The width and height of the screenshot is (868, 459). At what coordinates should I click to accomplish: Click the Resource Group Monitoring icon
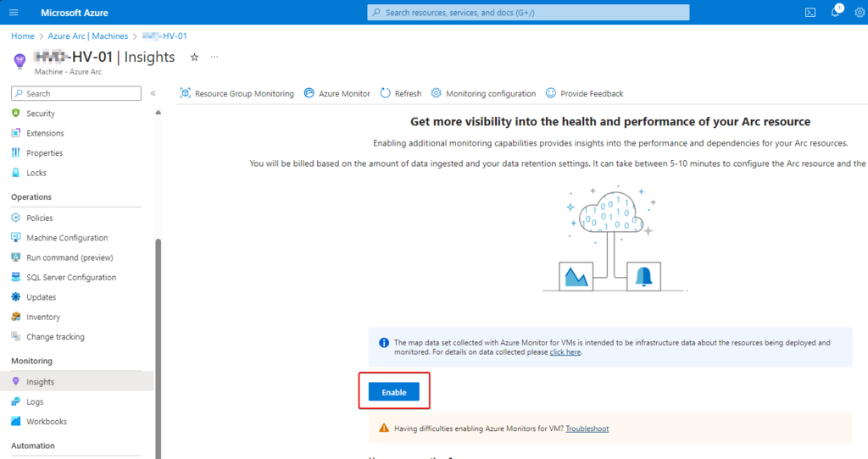185,93
